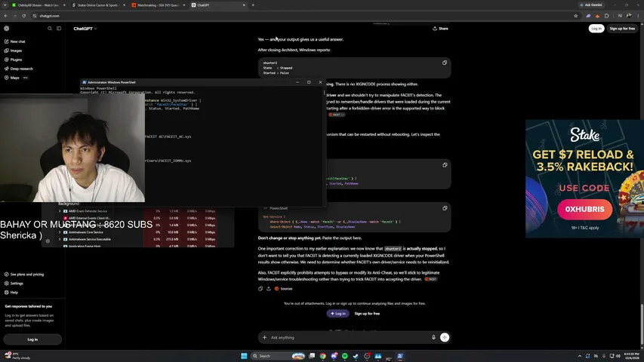Copy the Get-Service PowerShell code block
Screen dimensions: 644x362
click(x=445, y=208)
